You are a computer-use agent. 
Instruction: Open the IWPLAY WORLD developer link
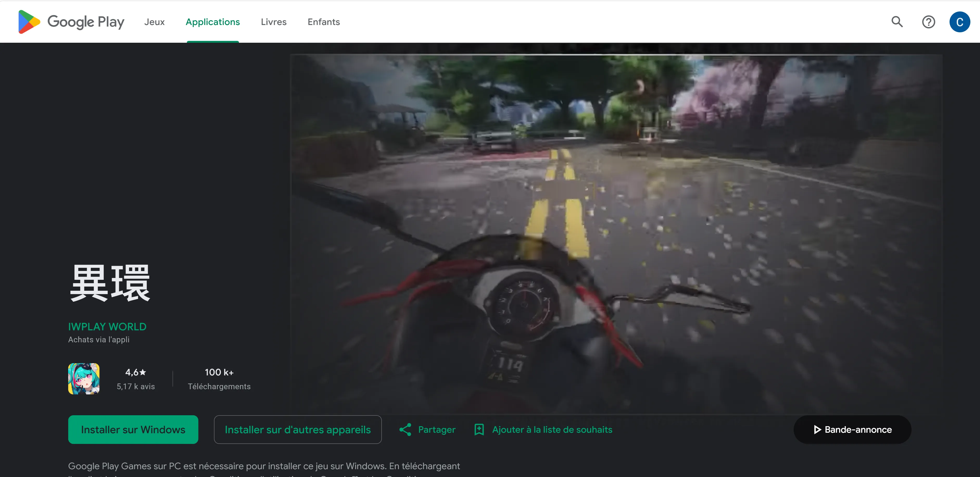[x=107, y=327]
